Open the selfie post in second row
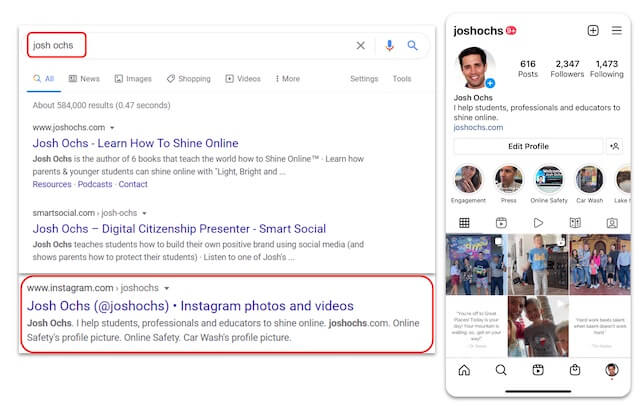 (x=538, y=326)
